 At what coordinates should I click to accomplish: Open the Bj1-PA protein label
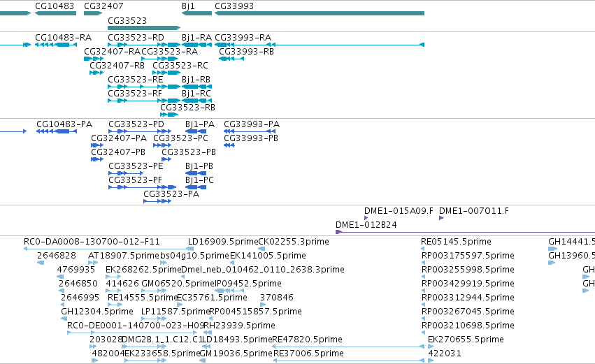tap(200, 124)
